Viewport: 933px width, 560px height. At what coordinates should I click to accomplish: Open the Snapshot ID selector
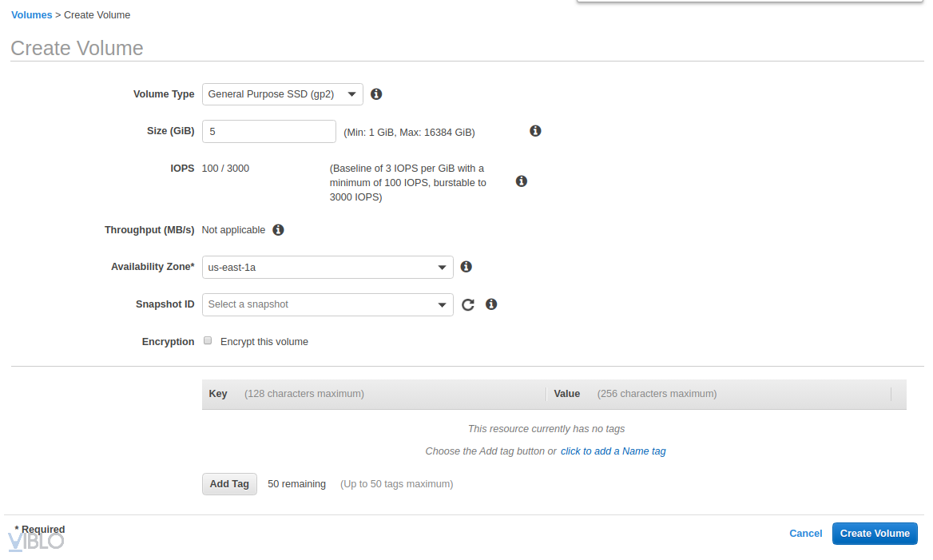[328, 304]
